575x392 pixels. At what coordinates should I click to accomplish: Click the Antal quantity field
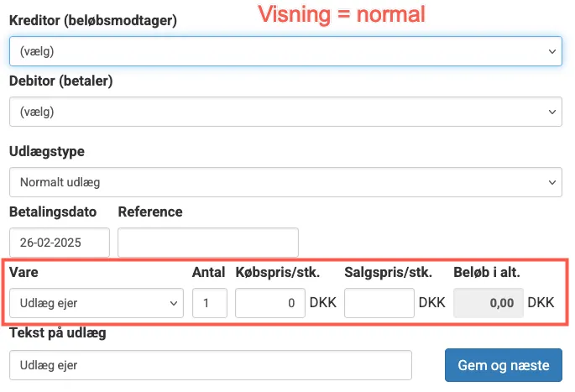pyautogui.click(x=210, y=302)
